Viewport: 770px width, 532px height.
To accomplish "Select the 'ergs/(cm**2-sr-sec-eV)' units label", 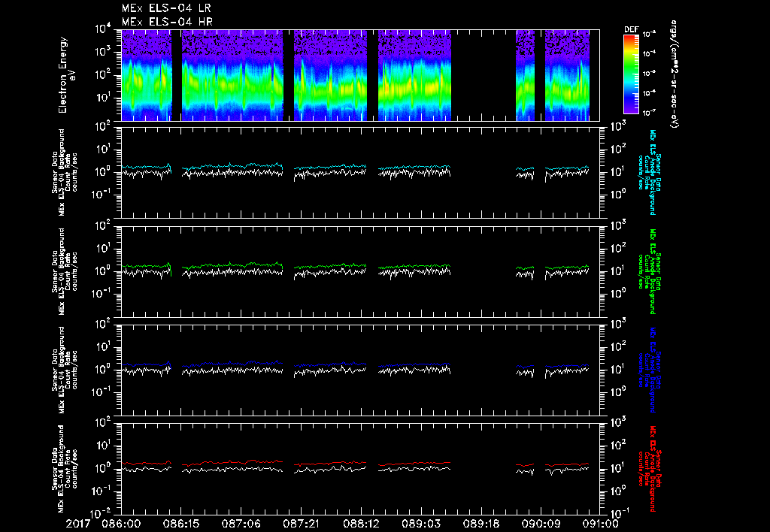I will 674,74.
